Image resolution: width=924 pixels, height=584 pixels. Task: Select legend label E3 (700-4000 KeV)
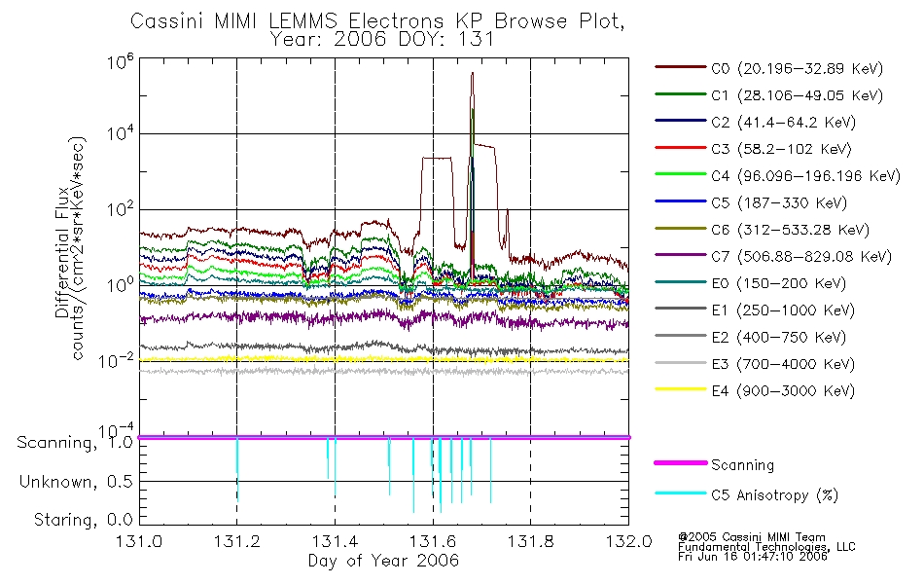tap(783, 364)
